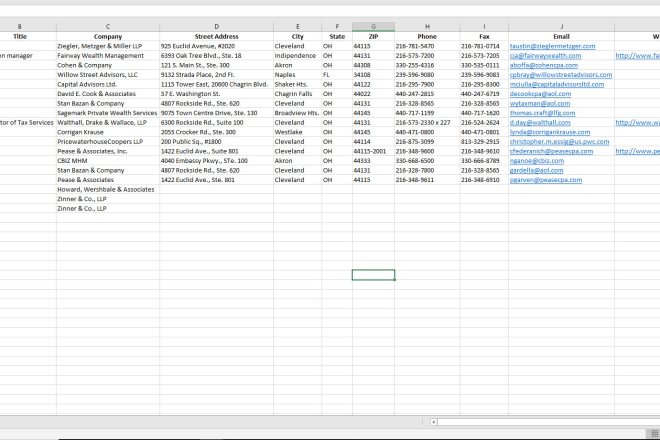Open aboffa@cohencpa.com email link
The height and width of the screenshot is (440, 660).
pyautogui.click(x=543, y=65)
